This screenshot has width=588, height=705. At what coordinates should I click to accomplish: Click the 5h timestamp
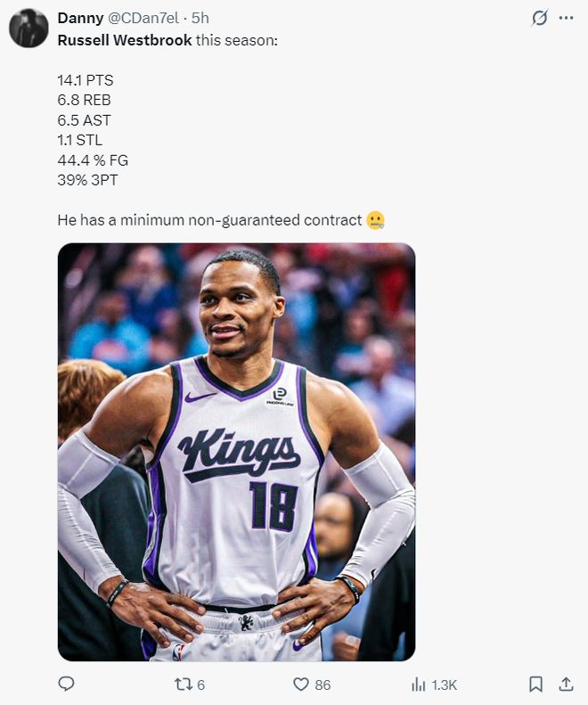coord(200,18)
